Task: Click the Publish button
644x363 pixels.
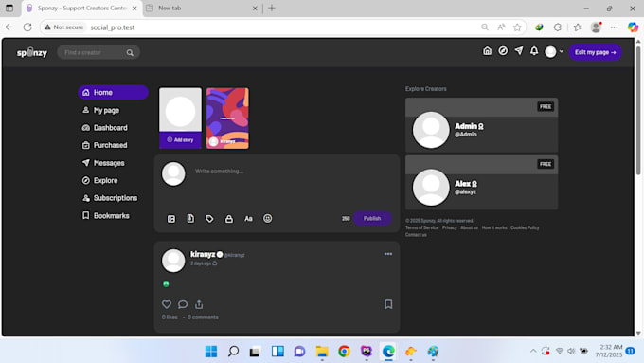Action: (x=372, y=218)
